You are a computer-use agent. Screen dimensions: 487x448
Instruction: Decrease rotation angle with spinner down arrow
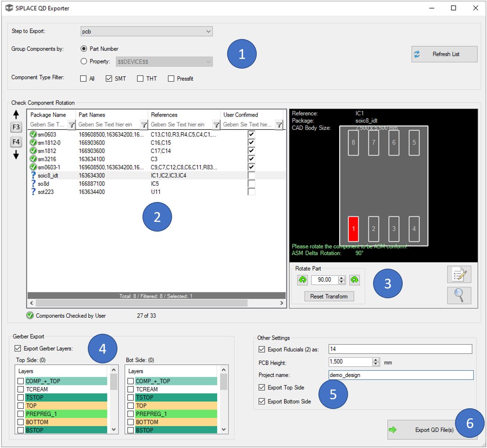pyautogui.click(x=342, y=282)
